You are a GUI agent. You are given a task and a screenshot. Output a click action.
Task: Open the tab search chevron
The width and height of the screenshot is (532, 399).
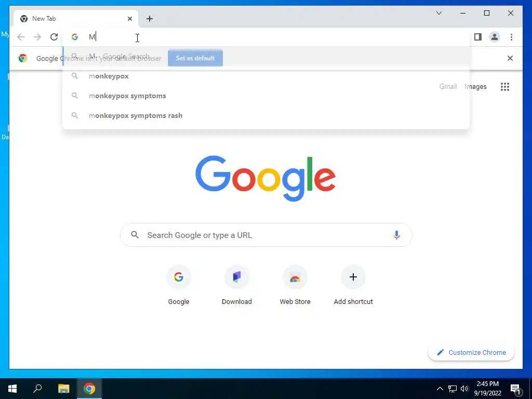click(x=438, y=13)
